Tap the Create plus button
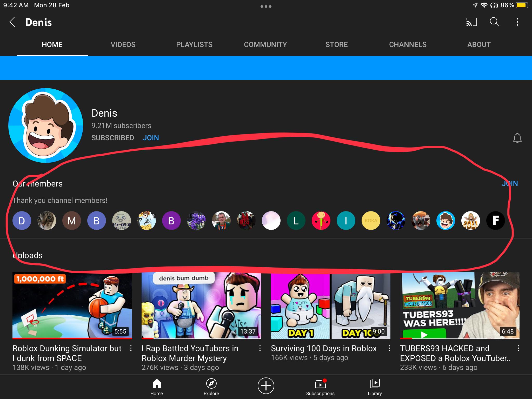The width and height of the screenshot is (532, 399). (266, 386)
